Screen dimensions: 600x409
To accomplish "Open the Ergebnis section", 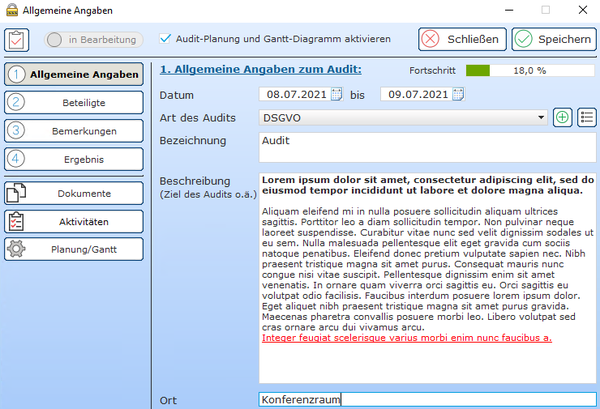I will coord(74,159).
